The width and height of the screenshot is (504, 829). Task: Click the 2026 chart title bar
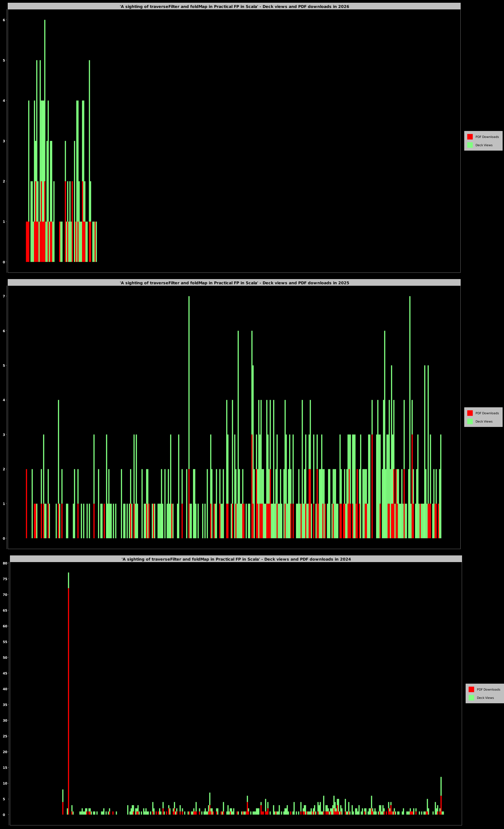point(234,6)
